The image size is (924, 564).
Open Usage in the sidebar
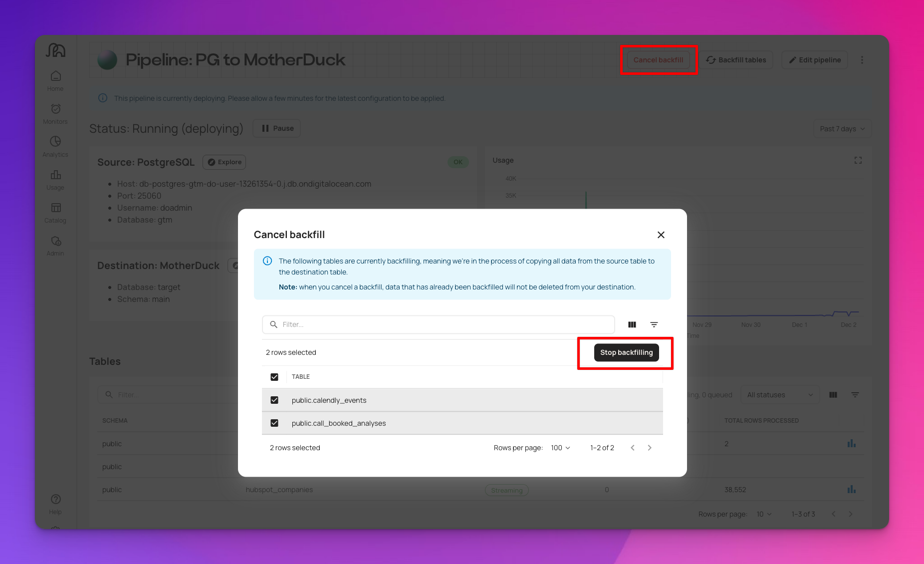(x=55, y=180)
